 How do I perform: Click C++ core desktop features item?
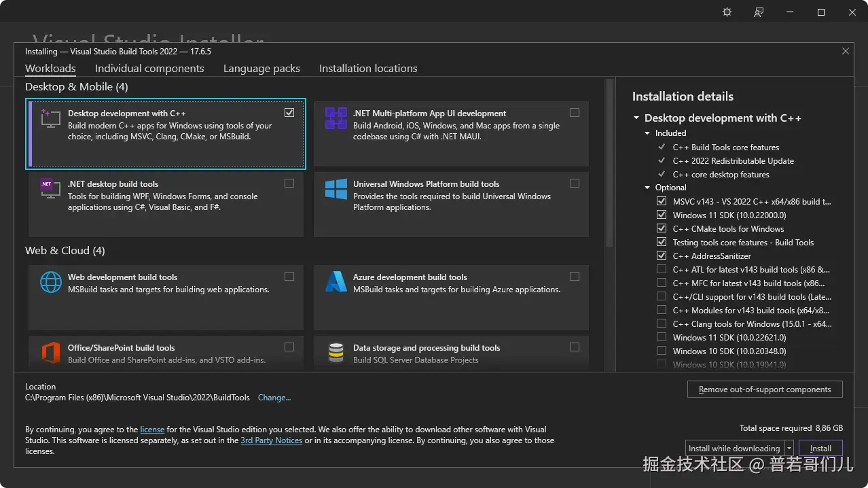(721, 175)
